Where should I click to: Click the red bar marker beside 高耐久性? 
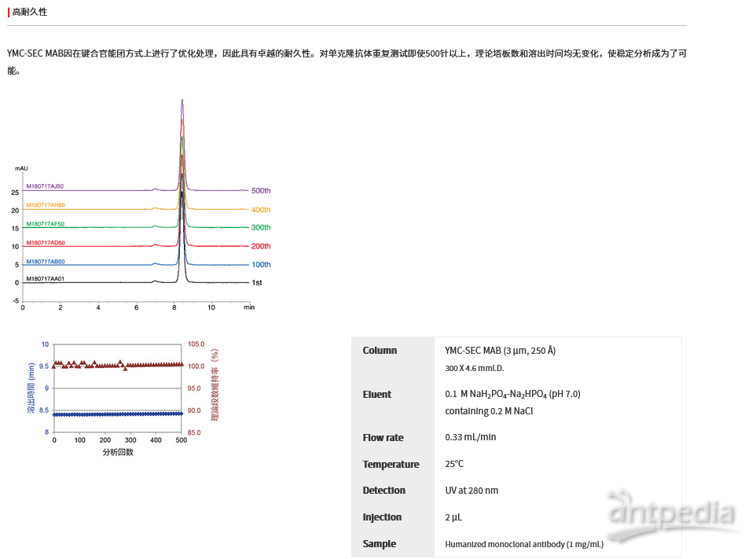click(9, 12)
